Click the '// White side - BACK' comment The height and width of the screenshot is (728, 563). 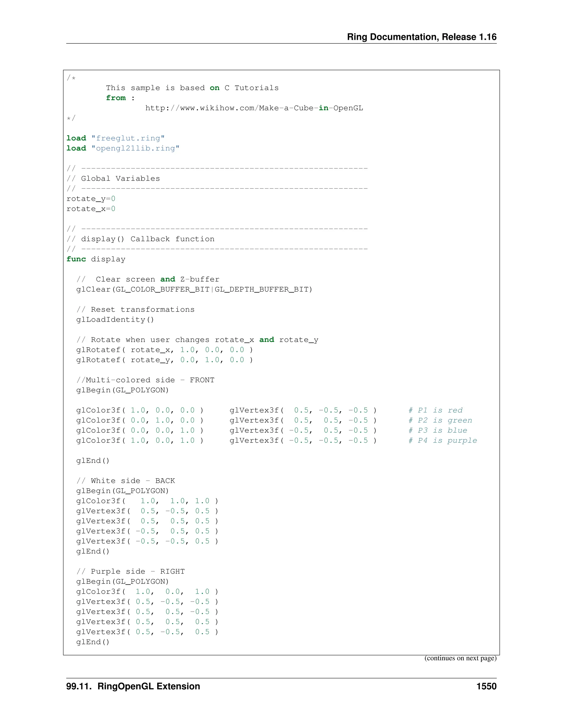(125, 481)
